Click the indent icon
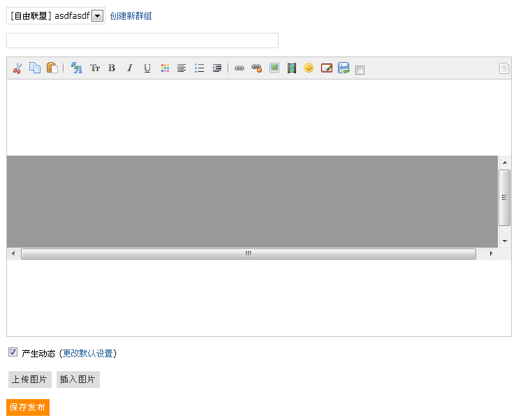The height and width of the screenshot is (420, 516). pyautogui.click(x=217, y=68)
